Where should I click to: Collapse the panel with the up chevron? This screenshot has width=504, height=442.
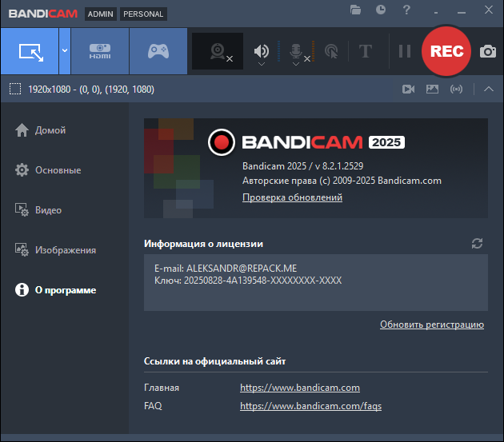[489, 89]
